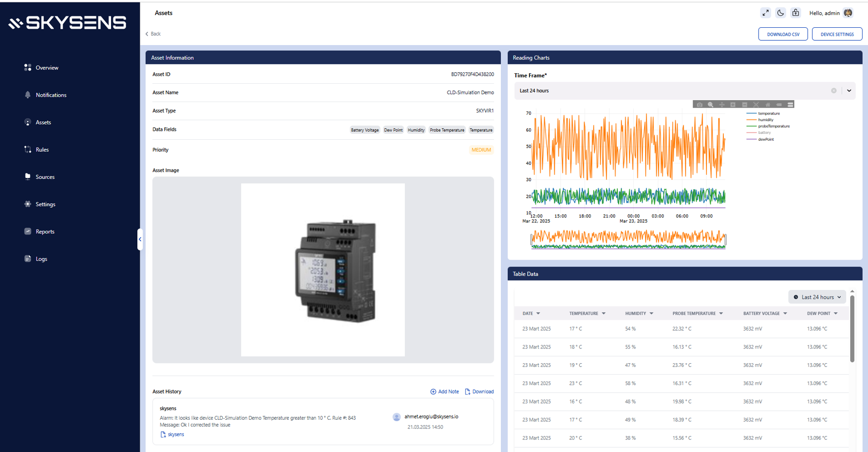Select the chart Zoom magnifier tool
The height and width of the screenshot is (452, 868).
710,105
